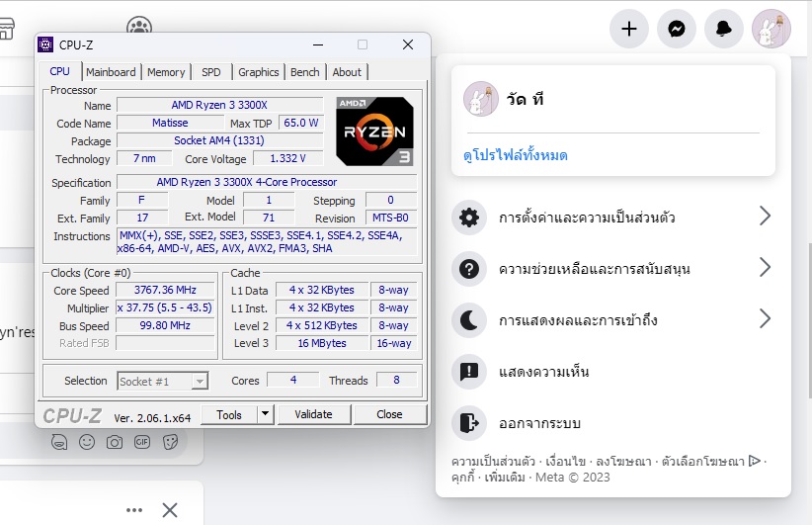Screen dimensions: 812x525
Task: Click the notifications bell icon
Action: 724,29
